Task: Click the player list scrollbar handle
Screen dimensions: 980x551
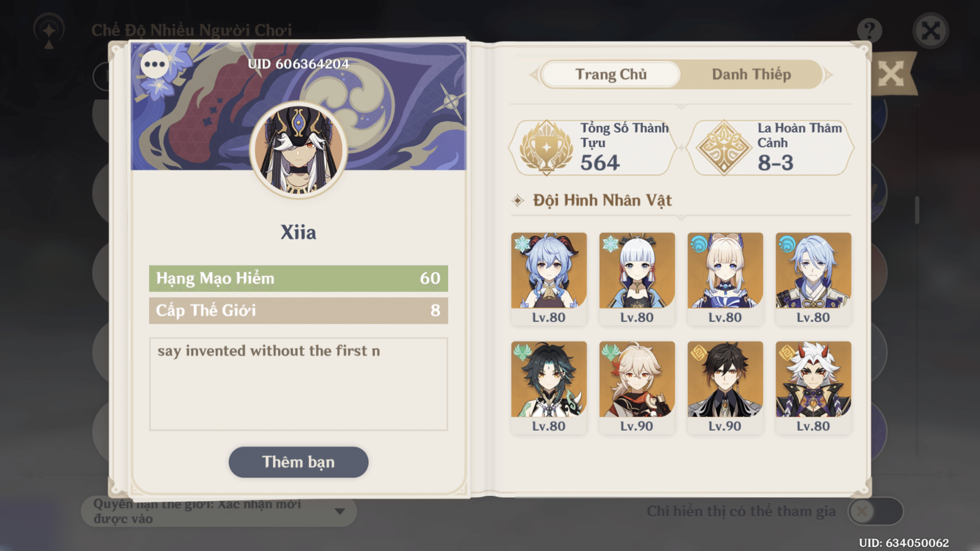Action: pos(917,210)
